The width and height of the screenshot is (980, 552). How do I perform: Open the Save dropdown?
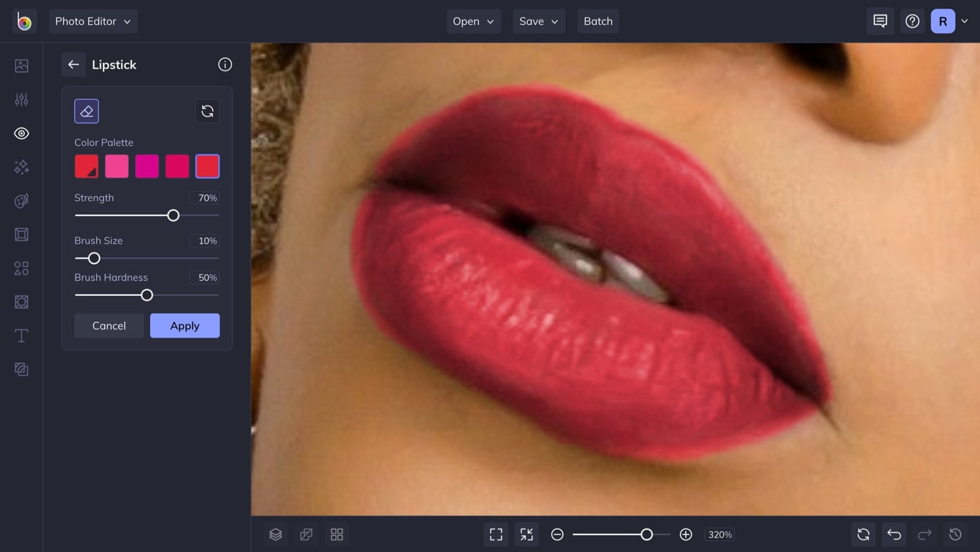(x=539, y=21)
